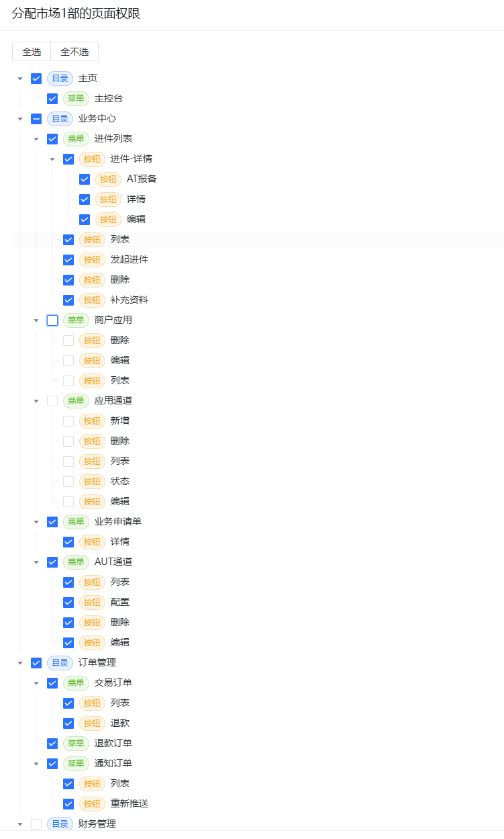Click the 菜单 tag beside 商户应用

(76, 320)
